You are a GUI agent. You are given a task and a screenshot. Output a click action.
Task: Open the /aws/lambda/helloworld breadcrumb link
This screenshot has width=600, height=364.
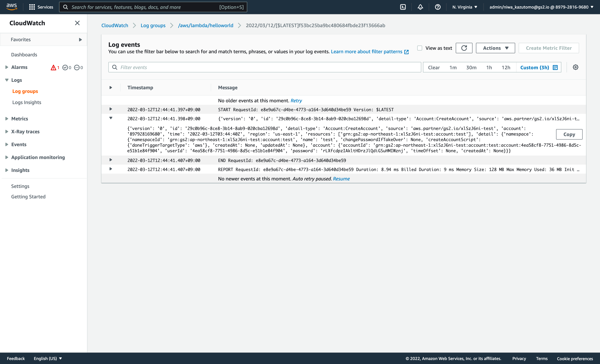206,26
